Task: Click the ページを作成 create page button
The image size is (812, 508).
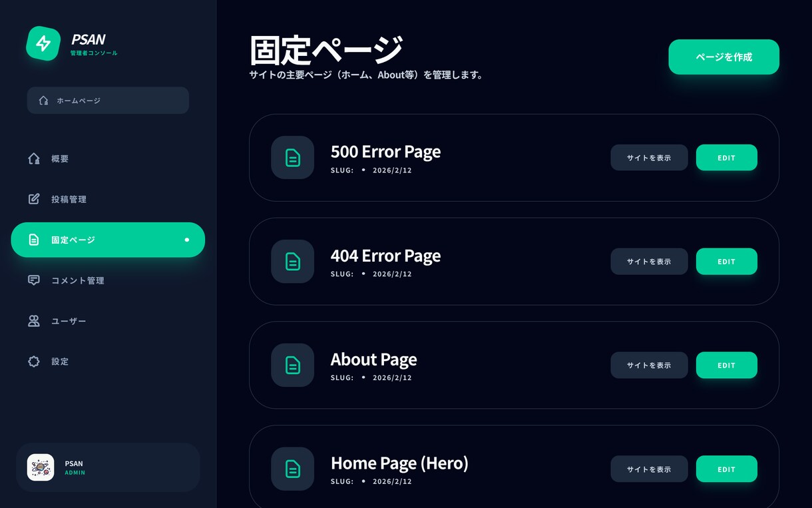Action: pyautogui.click(x=723, y=57)
